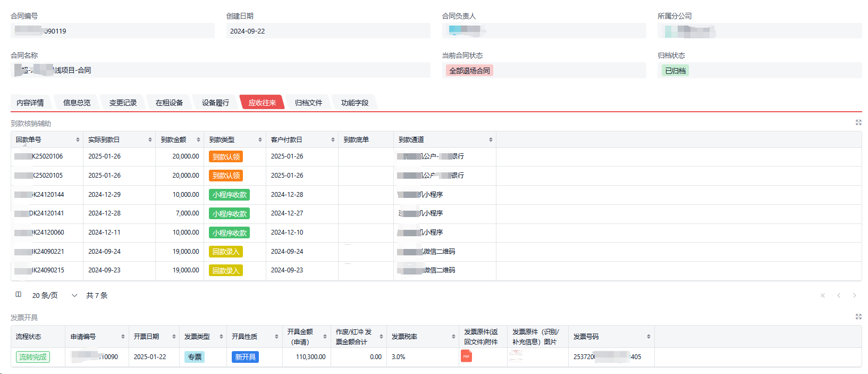This screenshot has height=374, width=868.
Task: Sort by 到款类型 column arrows
Action: 260,140
